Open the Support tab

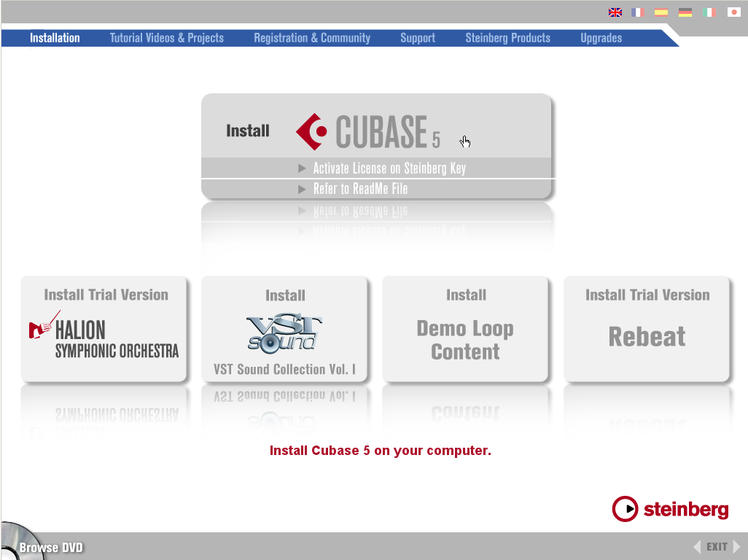[418, 38]
